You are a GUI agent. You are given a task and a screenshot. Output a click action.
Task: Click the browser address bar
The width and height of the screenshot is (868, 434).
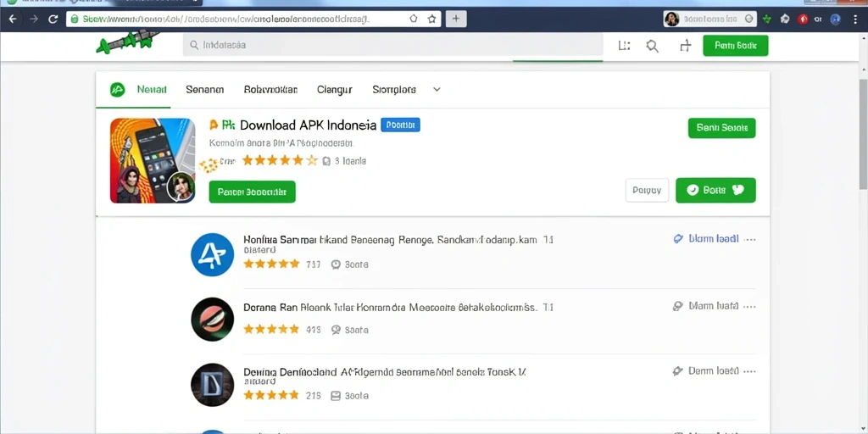pos(253,19)
